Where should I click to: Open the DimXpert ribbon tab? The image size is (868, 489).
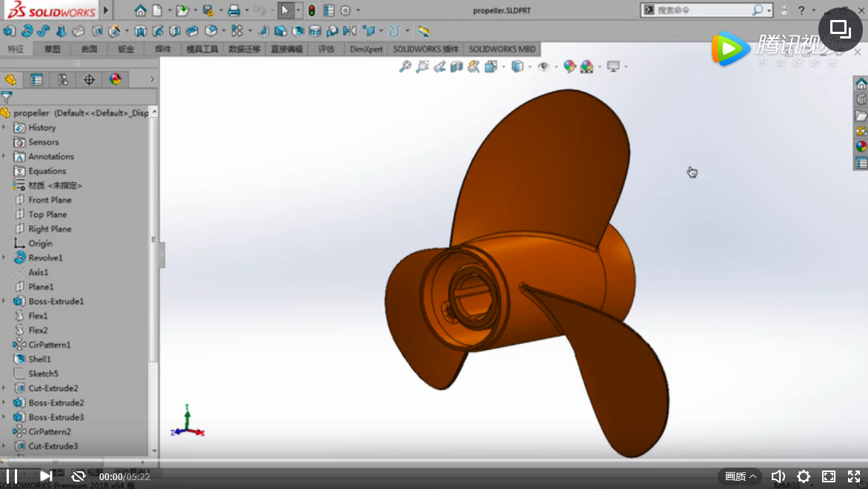tap(366, 50)
